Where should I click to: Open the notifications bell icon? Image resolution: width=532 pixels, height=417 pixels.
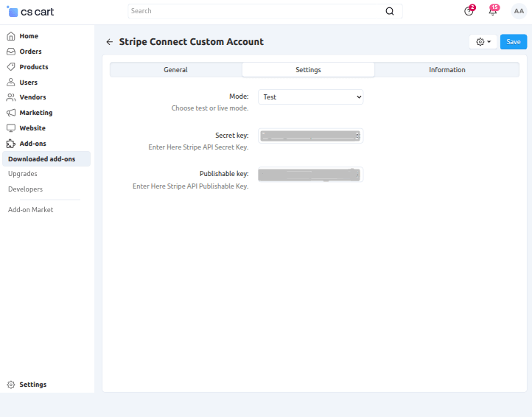[493, 11]
